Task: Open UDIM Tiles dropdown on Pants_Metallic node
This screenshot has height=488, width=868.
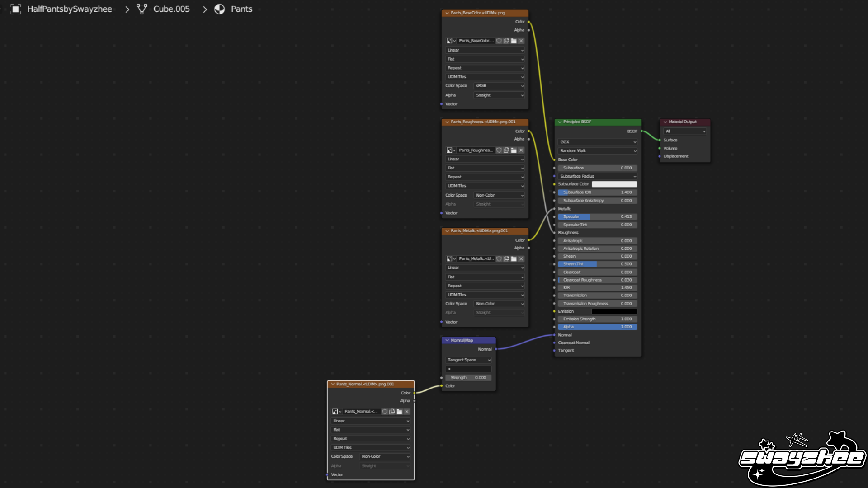Action: pos(485,295)
